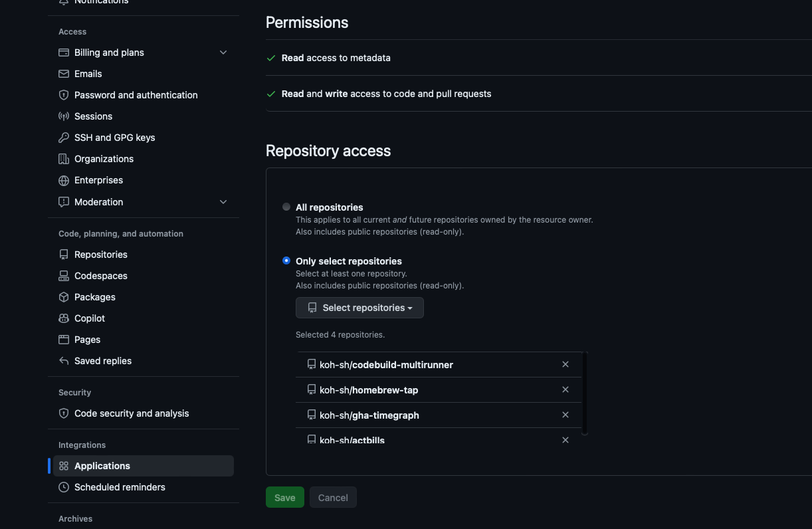The image size is (812, 529).
Task: Open the Packages settings label
Action: 94,297
